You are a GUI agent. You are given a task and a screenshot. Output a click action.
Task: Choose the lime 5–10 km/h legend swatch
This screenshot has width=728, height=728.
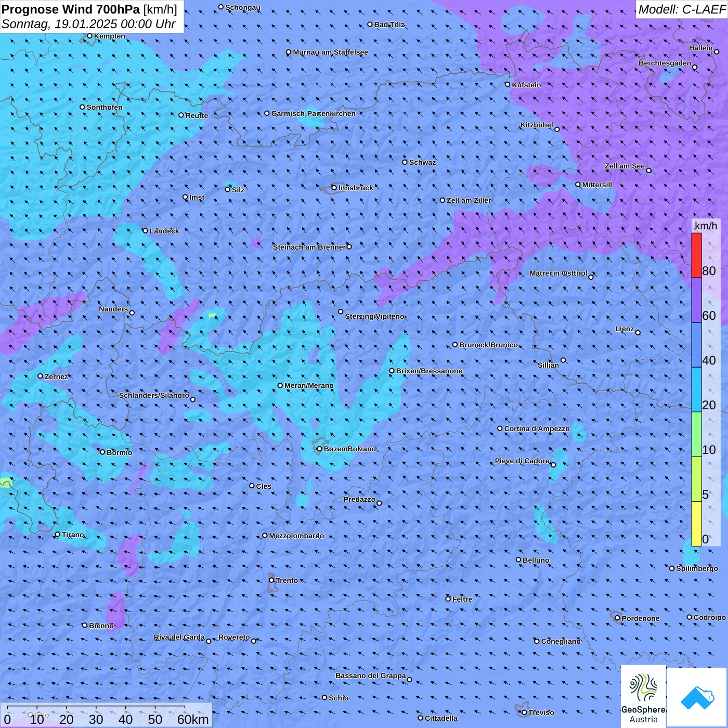pyautogui.click(x=696, y=479)
